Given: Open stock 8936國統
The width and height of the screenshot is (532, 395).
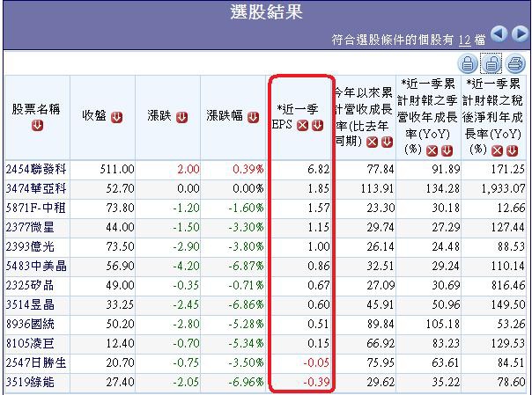Looking at the screenshot, I should pyautogui.click(x=30, y=325).
